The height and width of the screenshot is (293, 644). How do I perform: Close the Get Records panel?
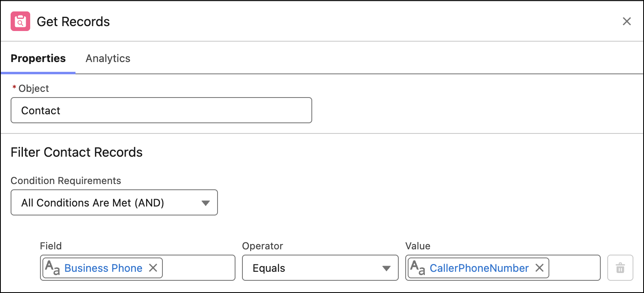click(627, 21)
